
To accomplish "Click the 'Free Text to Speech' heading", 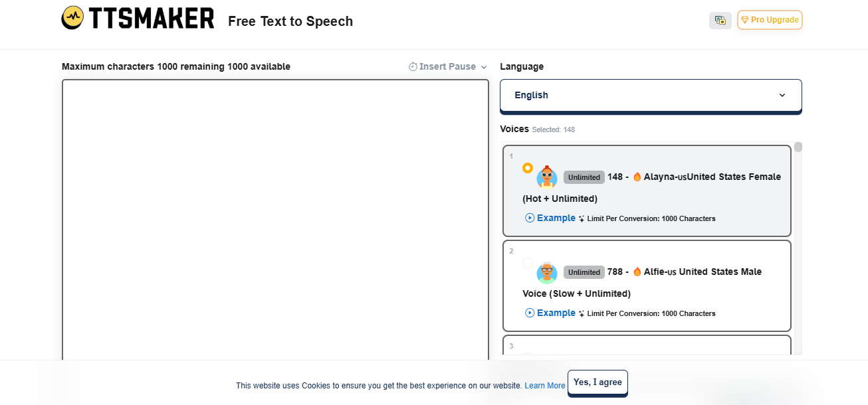I will pyautogui.click(x=290, y=21).
